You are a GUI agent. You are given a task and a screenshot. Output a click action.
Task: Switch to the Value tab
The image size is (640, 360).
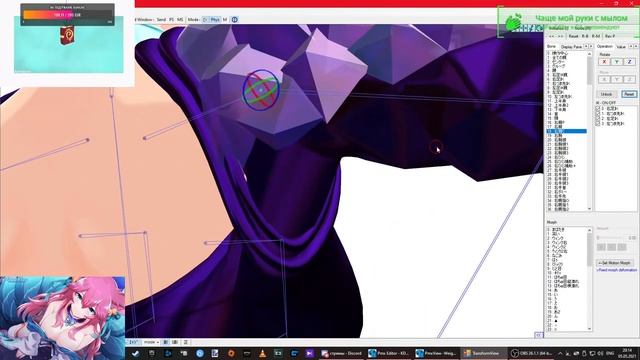(621, 47)
